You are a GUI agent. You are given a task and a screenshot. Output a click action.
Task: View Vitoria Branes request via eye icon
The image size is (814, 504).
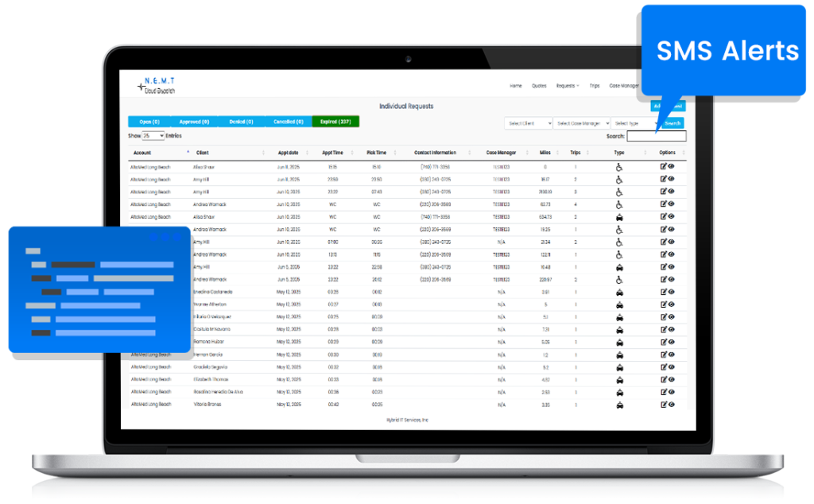[x=672, y=404]
